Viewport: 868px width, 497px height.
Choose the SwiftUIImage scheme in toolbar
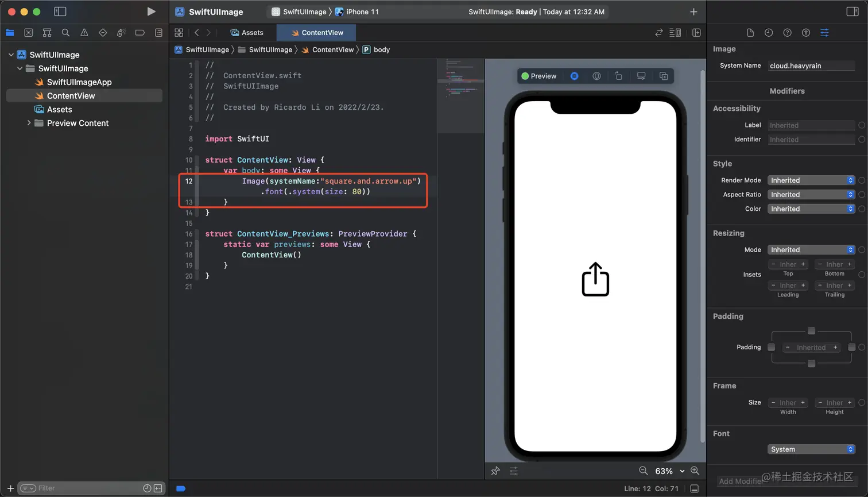[299, 11]
